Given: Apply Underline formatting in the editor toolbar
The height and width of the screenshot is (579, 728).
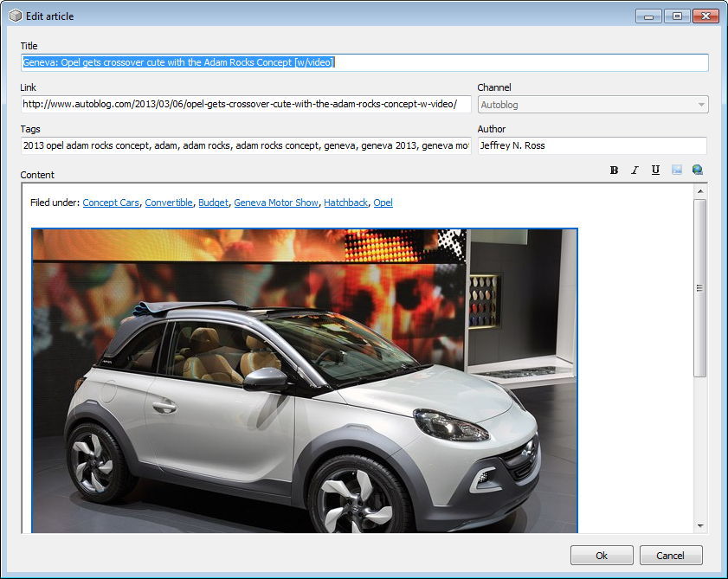Looking at the screenshot, I should pos(655,170).
